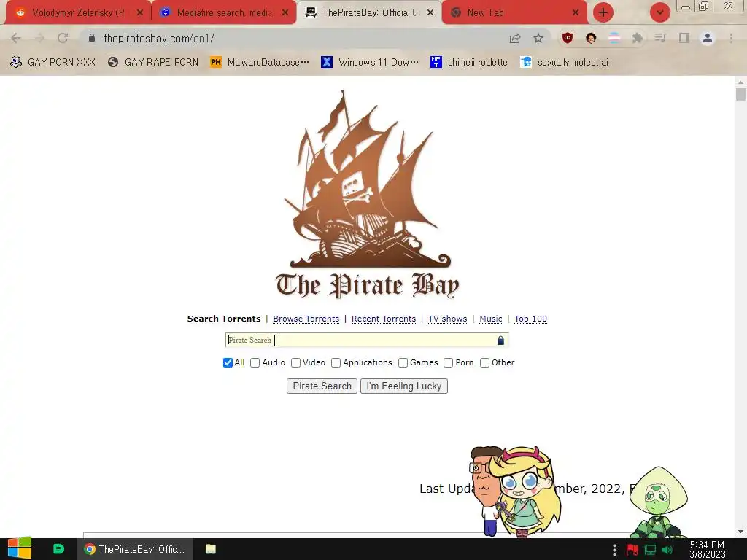Open the uBlock Origin extension
The image size is (747, 560).
click(567, 38)
